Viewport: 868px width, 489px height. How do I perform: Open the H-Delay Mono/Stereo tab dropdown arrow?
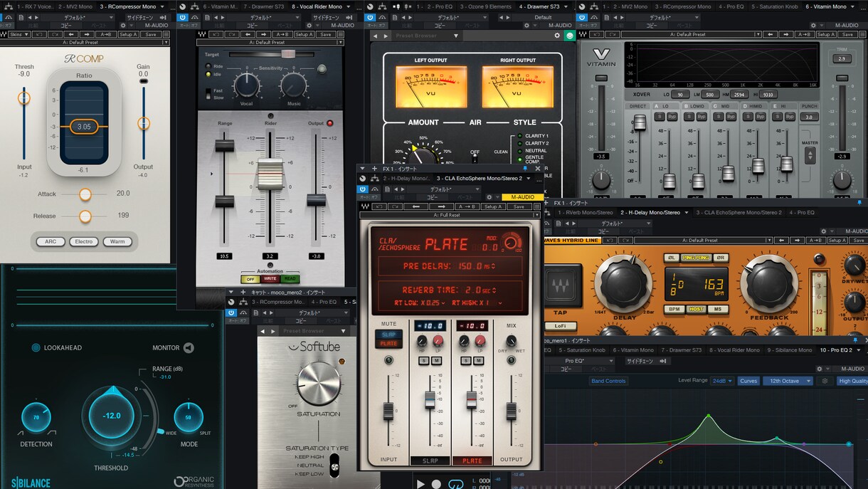pos(687,212)
